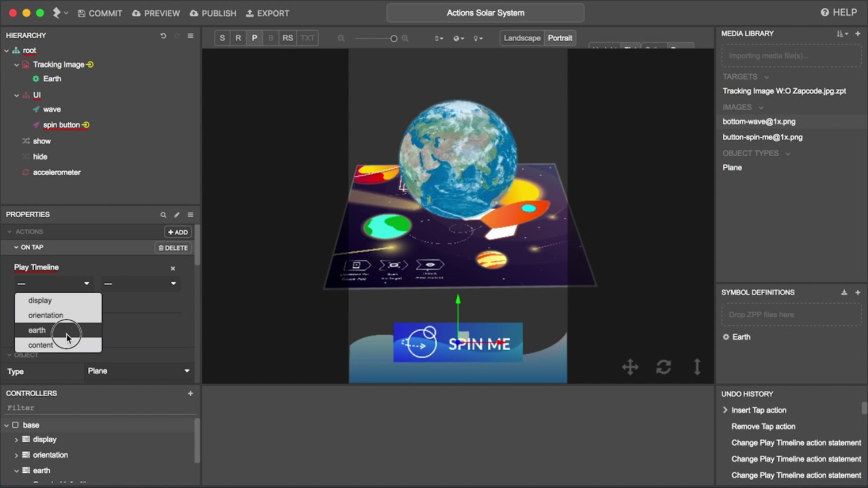Click the zoom in magnifier icon

pyautogui.click(x=405, y=39)
